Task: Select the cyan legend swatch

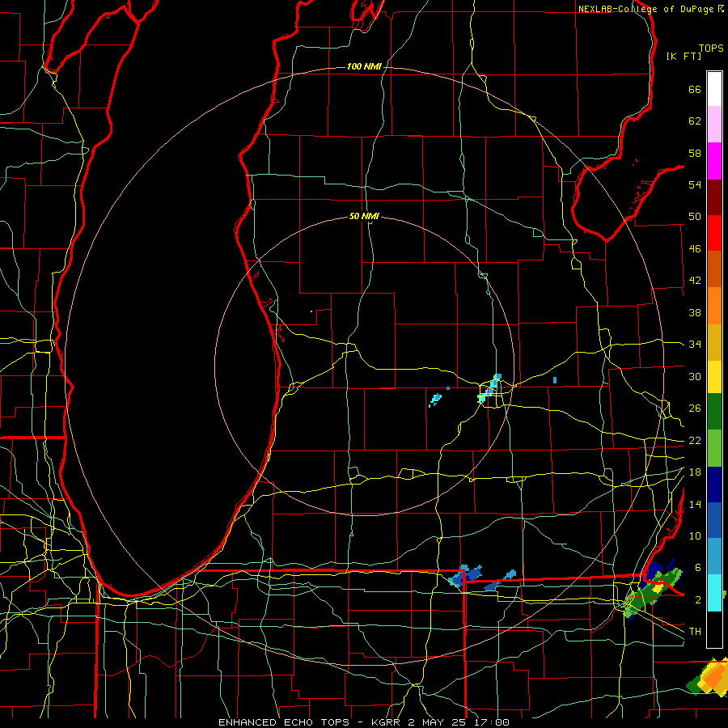Action: coord(714,593)
